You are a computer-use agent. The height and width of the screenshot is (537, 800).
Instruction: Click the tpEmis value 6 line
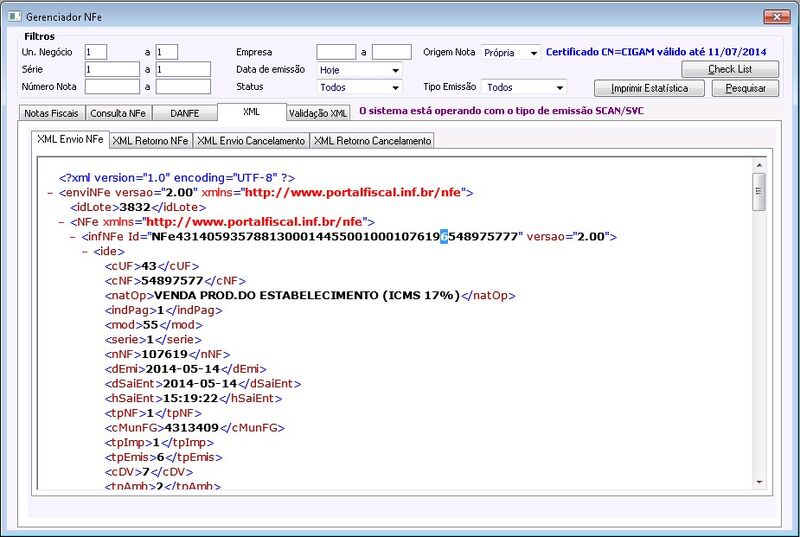tap(163, 457)
